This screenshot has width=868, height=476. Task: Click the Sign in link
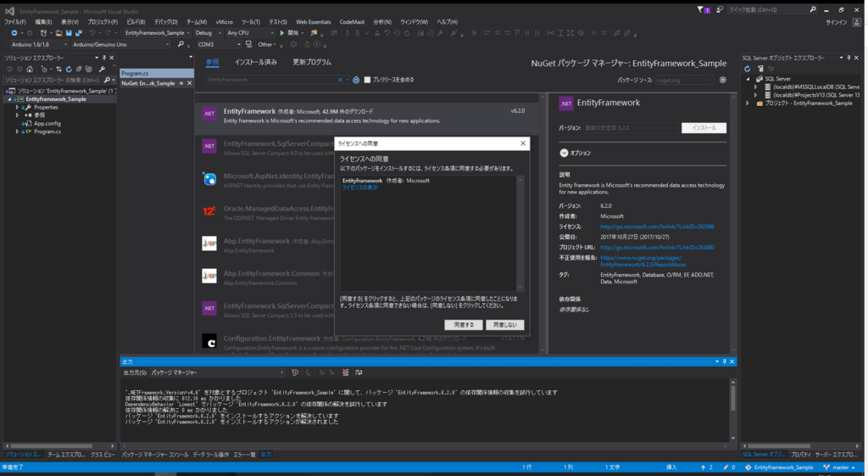coord(837,22)
